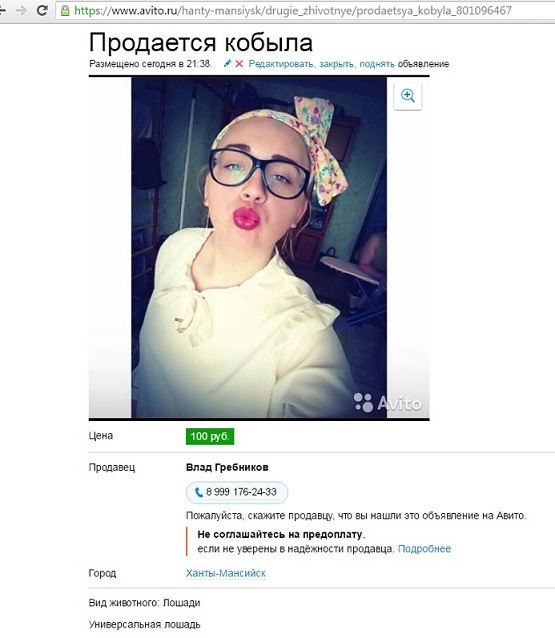Click the browser forward arrow
Screen dimensions: 555x638
tap(21, 10)
